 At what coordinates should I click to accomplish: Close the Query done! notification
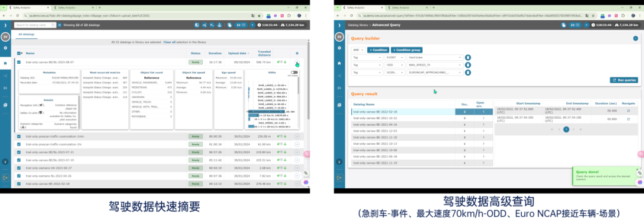click(637, 169)
